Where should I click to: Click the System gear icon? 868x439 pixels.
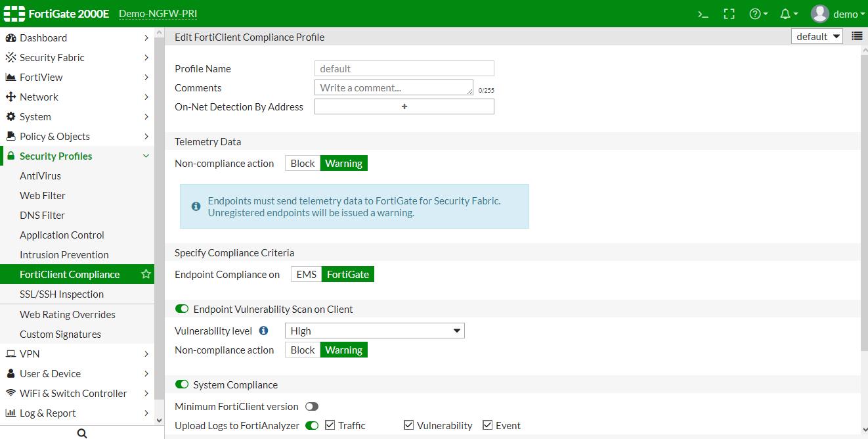(11, 117)
